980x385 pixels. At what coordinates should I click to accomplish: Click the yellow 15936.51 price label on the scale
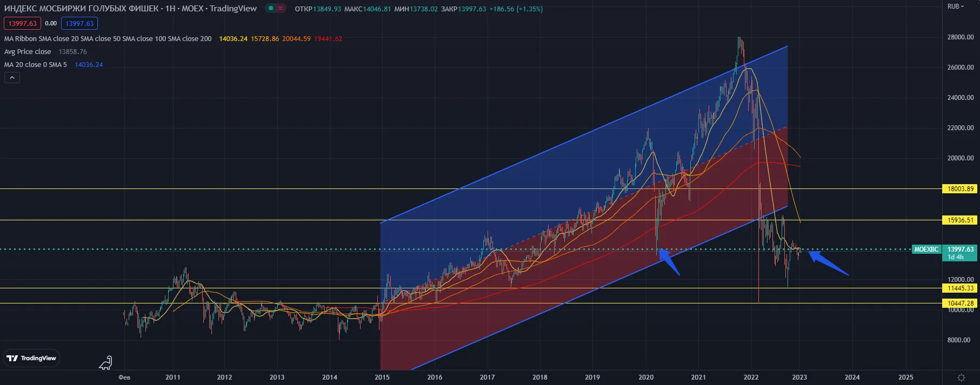[961, 220]
